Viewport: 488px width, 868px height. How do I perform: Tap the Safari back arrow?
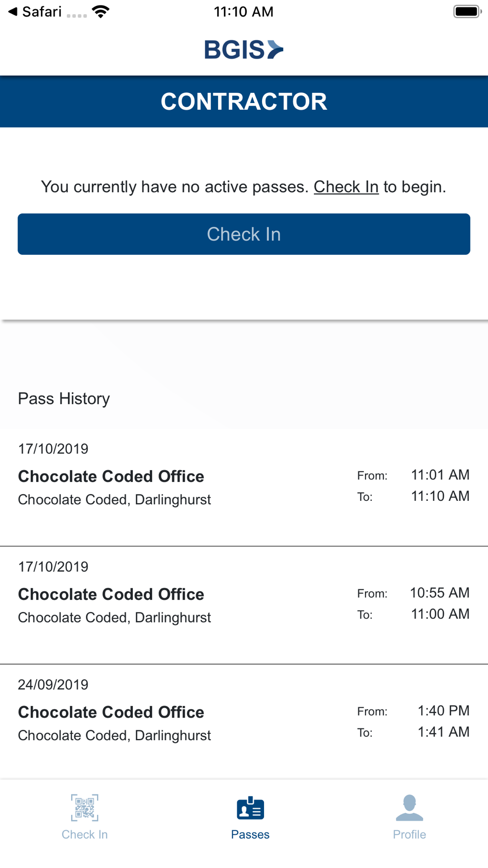(13, 11)
